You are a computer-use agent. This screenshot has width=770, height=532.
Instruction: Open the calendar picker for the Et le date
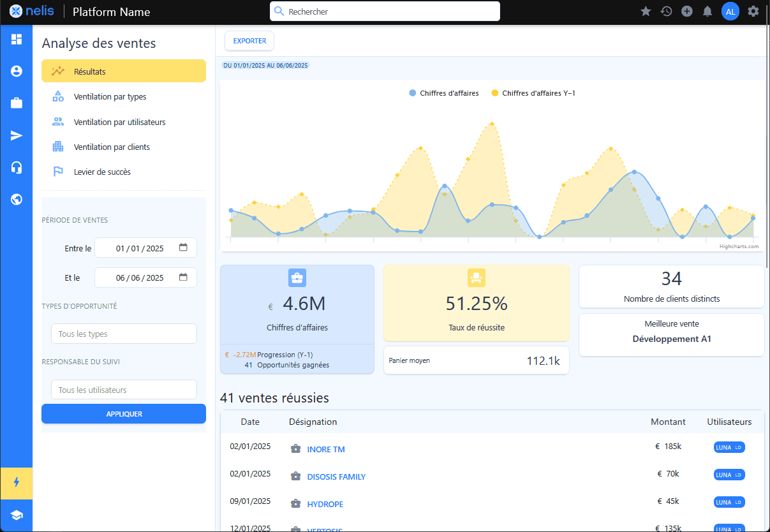pyautogui.click(x=183, y=277)
